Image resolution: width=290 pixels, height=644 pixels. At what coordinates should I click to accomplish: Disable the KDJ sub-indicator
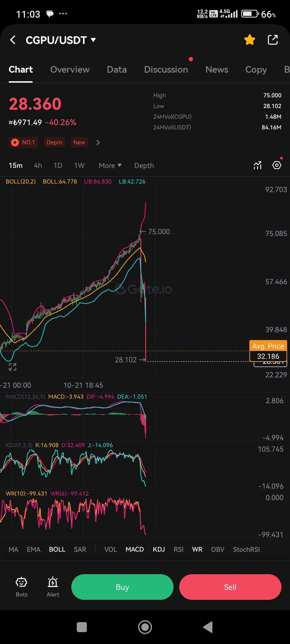[x=159, y=549]
